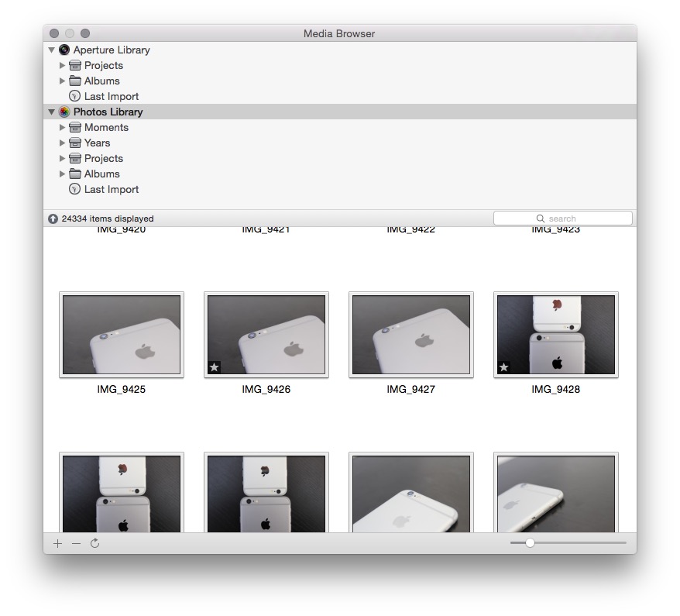Viewport: 680px width, 616px height.
Task: Click the Last Import clock icon under Photos Library
Action: [x=74, y=189]
